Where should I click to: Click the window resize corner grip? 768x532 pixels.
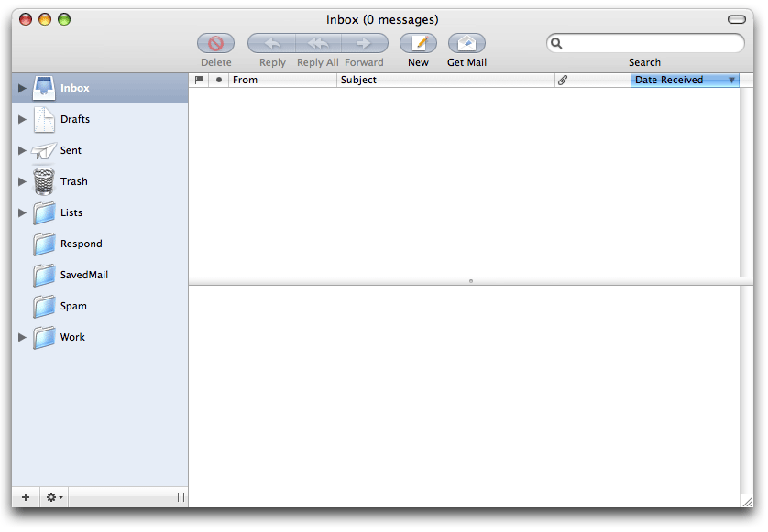click(x=747, y=501)
